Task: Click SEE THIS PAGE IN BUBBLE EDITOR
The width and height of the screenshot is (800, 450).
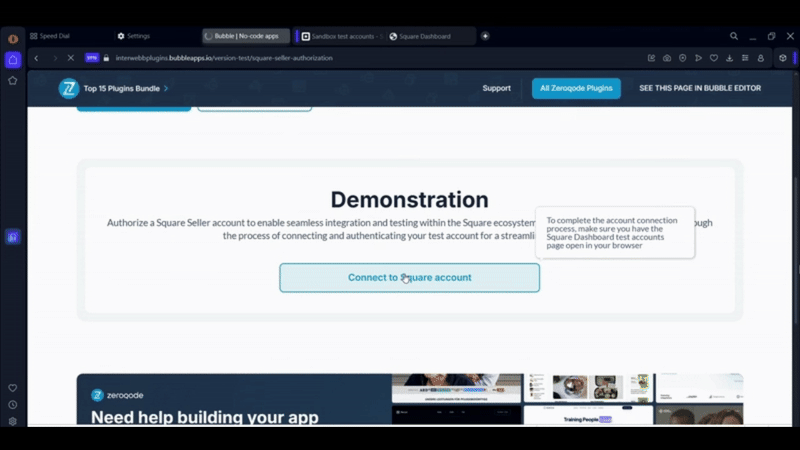Action: point(700,88)
